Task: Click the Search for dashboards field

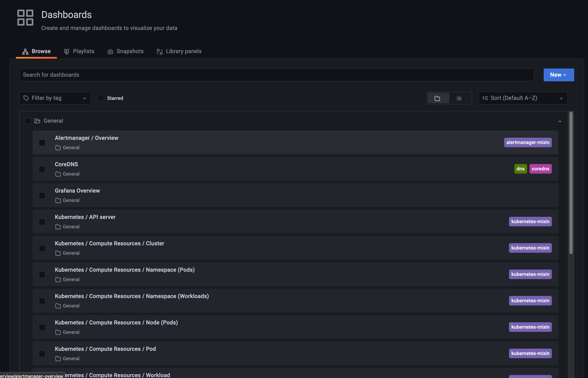Action: tap(276, 75)
